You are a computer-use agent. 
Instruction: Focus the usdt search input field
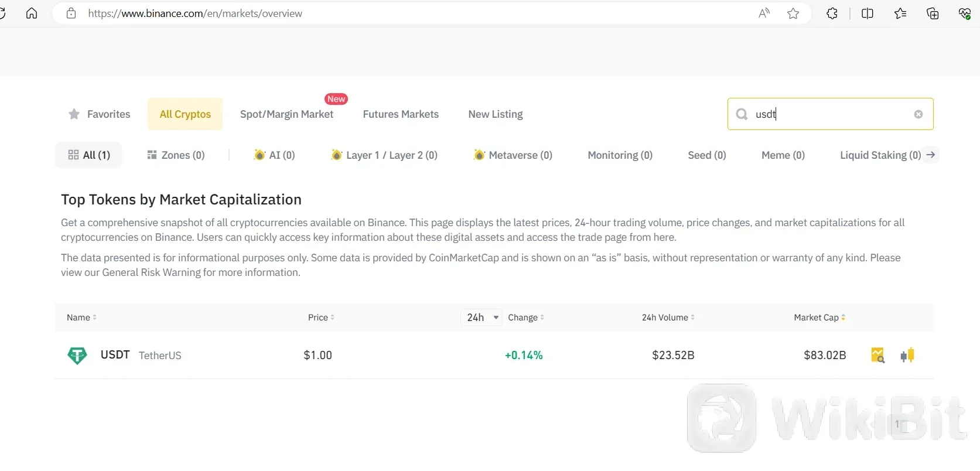point(831,114)
